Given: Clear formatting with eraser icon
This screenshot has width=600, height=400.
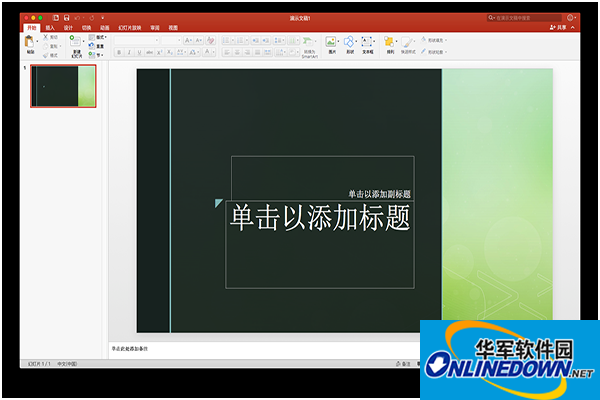Looking at the screenshot, I should tap(210, 40).
